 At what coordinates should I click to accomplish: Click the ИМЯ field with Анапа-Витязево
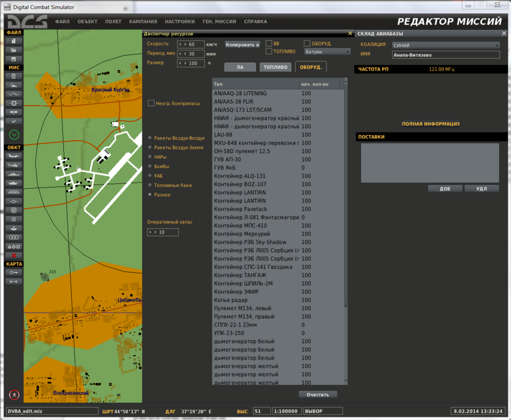pos(445,55)
